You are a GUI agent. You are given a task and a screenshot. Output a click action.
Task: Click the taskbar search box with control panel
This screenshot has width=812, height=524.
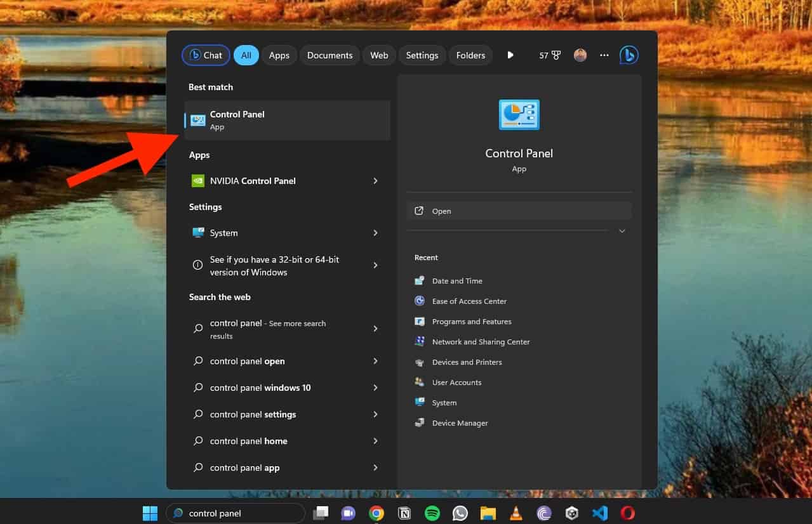click(x=236, y=513)
